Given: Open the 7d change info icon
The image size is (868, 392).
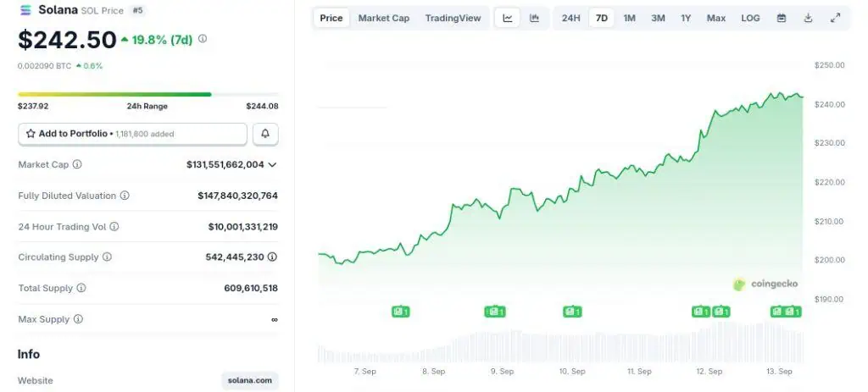Looking at the screenshot, I should pyautogui.click(x=203, y=39).
